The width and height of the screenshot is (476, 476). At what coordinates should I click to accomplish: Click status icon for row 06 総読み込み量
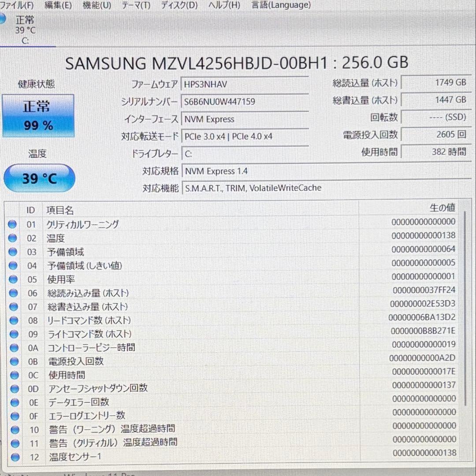[x=13, y=293]
